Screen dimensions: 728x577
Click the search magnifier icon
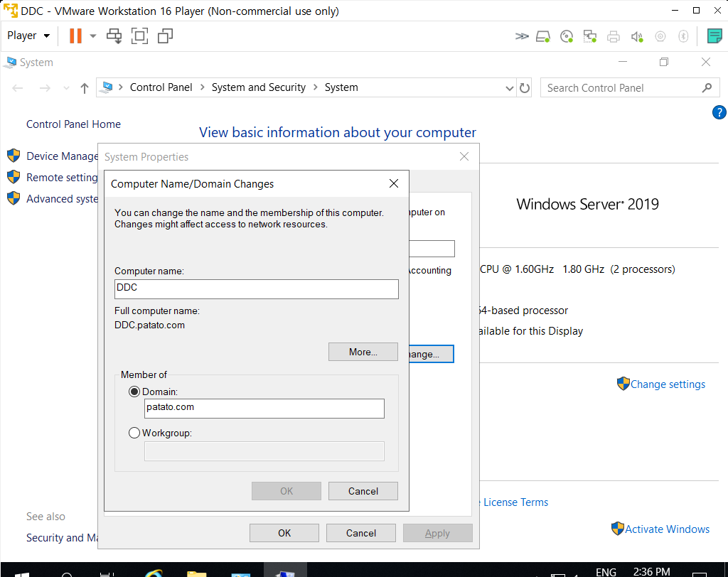click(707, 87)
